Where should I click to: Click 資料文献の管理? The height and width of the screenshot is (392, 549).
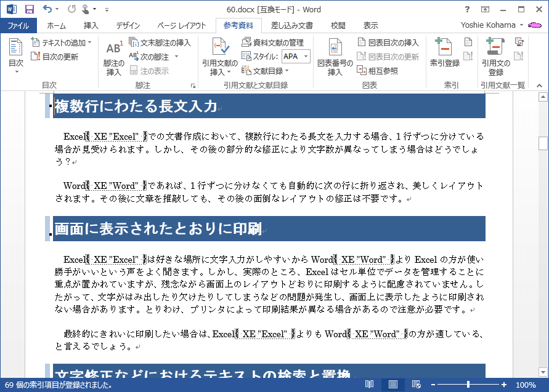(x=273, y=42)
